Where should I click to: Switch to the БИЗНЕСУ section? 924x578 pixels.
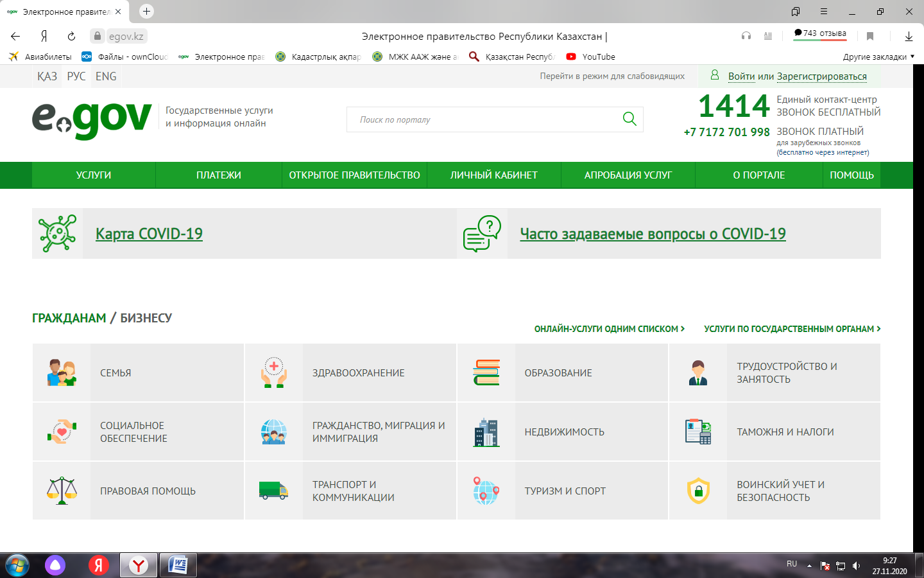tap(146, 318)
